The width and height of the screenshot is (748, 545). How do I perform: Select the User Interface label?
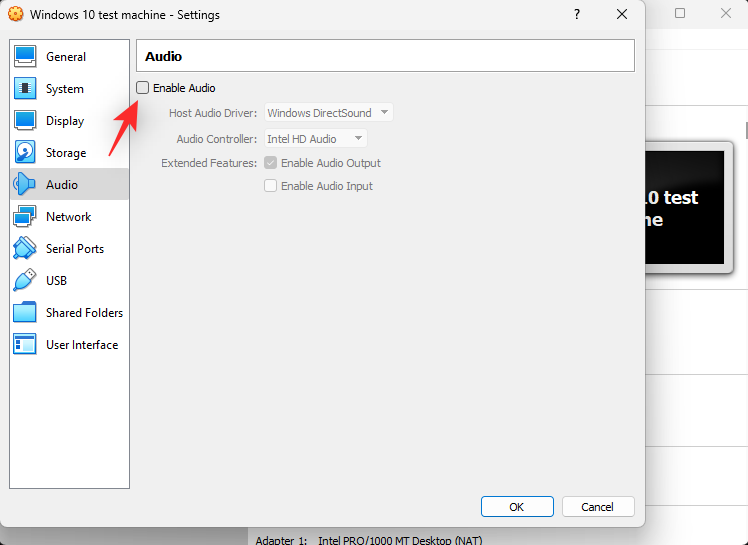point(82,345)
